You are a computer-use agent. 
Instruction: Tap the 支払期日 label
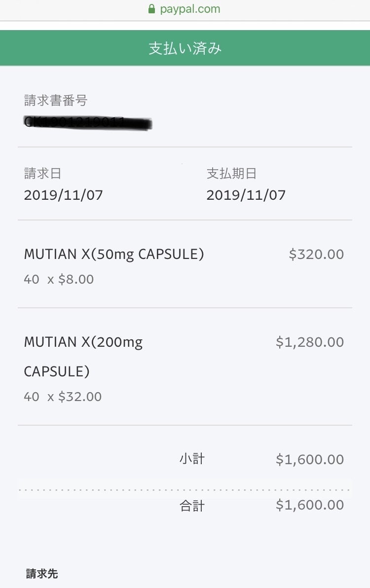click(231, 174)
